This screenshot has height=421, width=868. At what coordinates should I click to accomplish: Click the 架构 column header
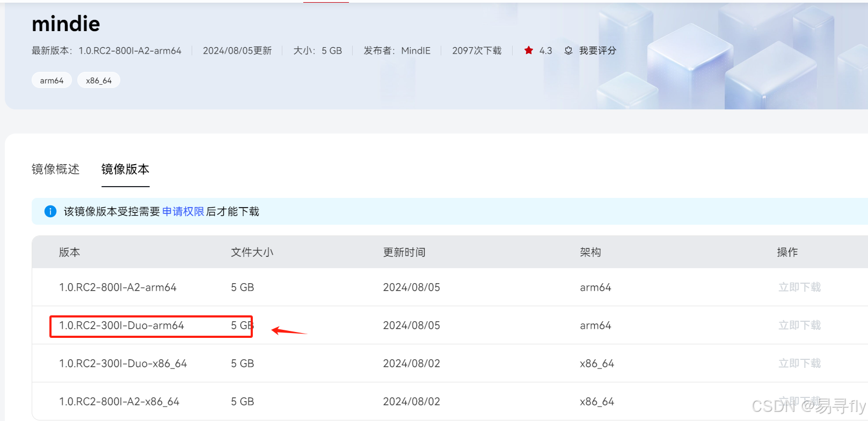point(590,252)
